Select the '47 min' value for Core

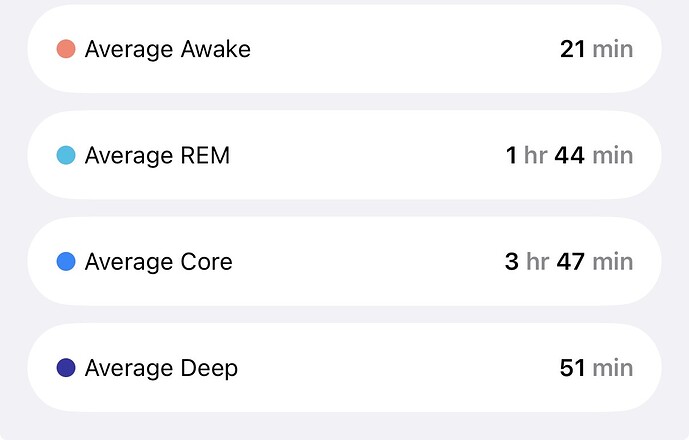593,262
